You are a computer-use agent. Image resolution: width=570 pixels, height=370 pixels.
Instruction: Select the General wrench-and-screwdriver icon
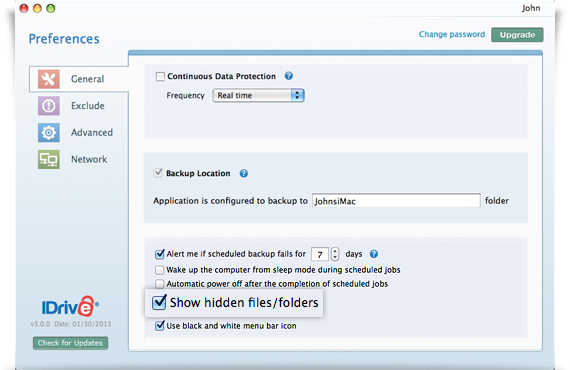click(x=49, y=79)
